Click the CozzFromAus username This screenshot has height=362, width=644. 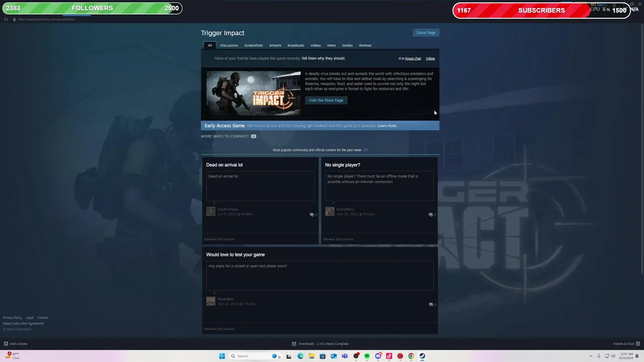pyautogui.click(x=228, y=209)
